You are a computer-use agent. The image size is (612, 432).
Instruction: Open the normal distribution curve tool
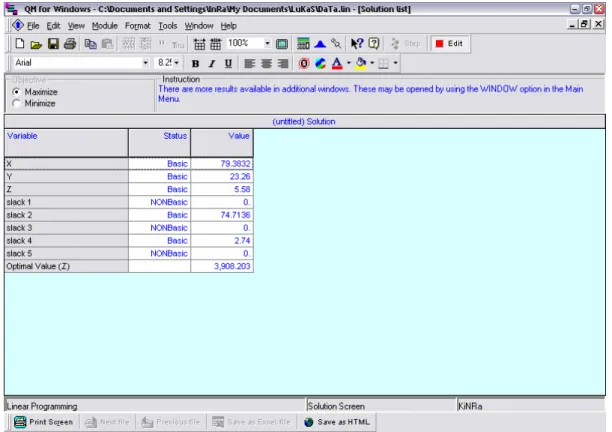pyautogui.click(x=320, y=44)
